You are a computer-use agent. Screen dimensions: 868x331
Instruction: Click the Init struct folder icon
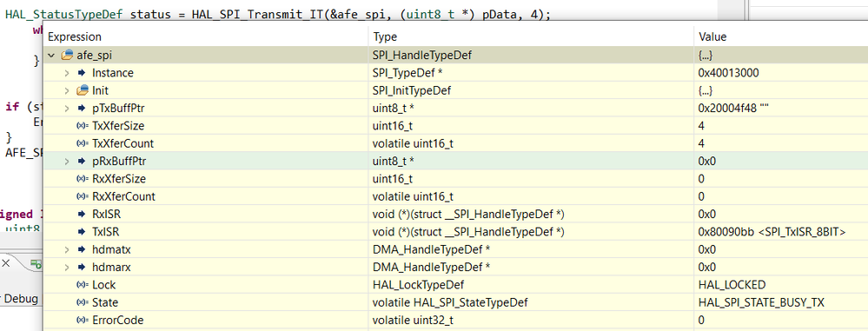point(83,90)
